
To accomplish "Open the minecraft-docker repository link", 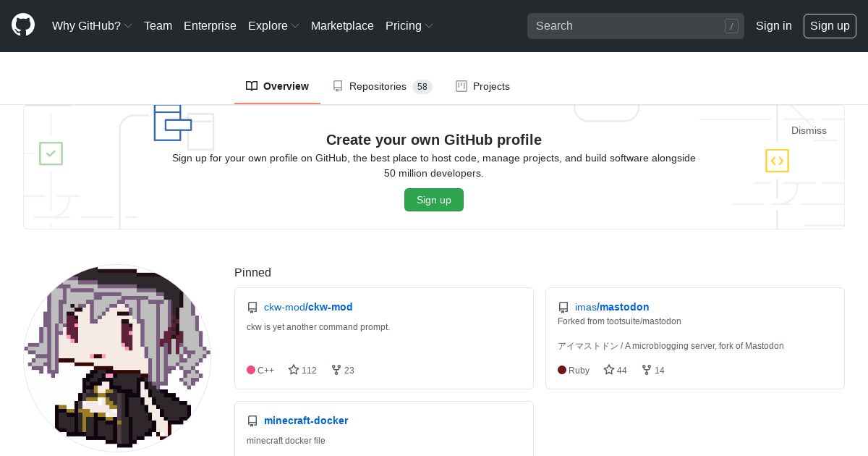I will click(x=306, y=421).
